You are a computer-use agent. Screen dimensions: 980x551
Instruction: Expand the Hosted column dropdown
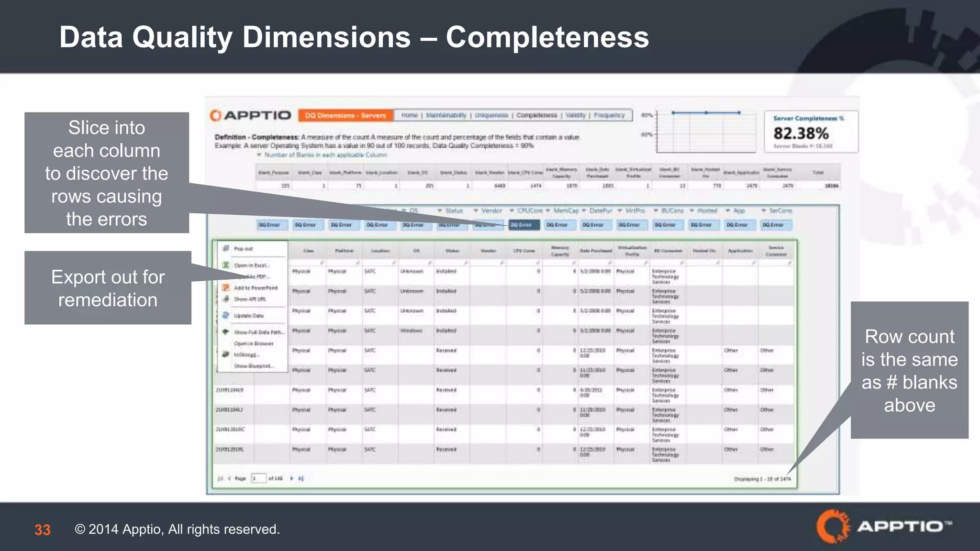(692, 210)
